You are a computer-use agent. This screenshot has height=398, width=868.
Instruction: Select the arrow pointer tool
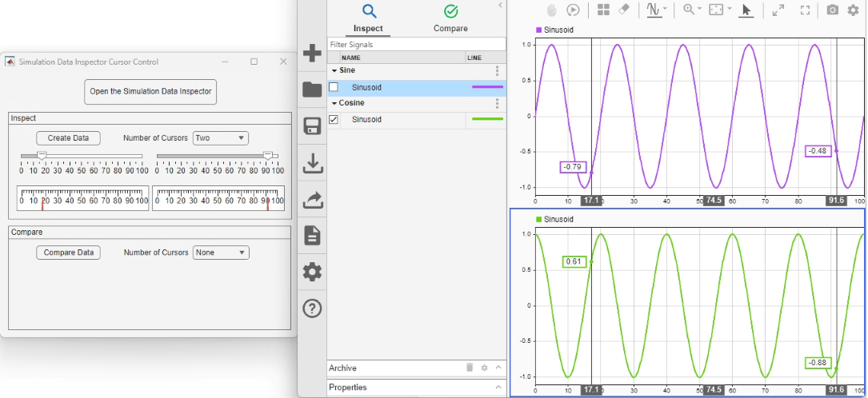[x=746, y=10]
